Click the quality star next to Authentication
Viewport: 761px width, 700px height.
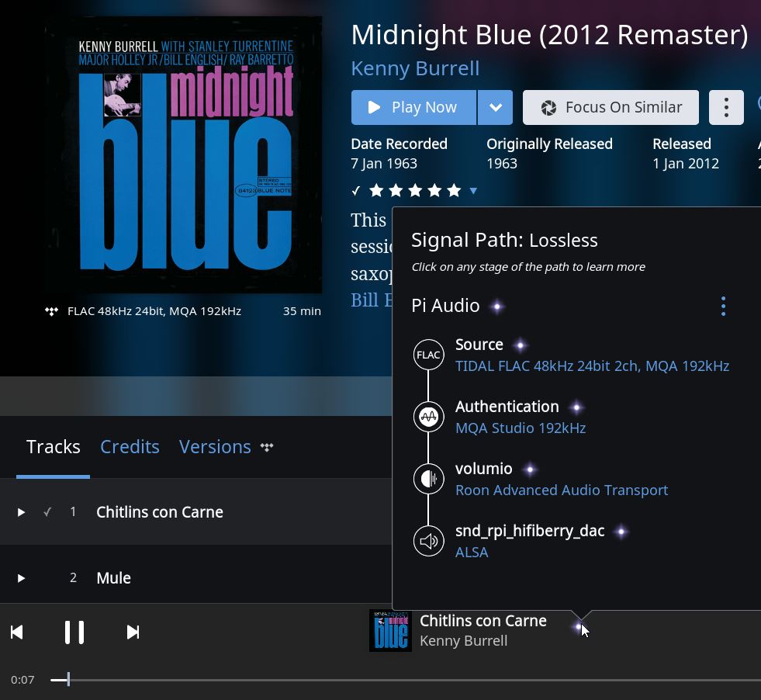(x=576, y=407)
